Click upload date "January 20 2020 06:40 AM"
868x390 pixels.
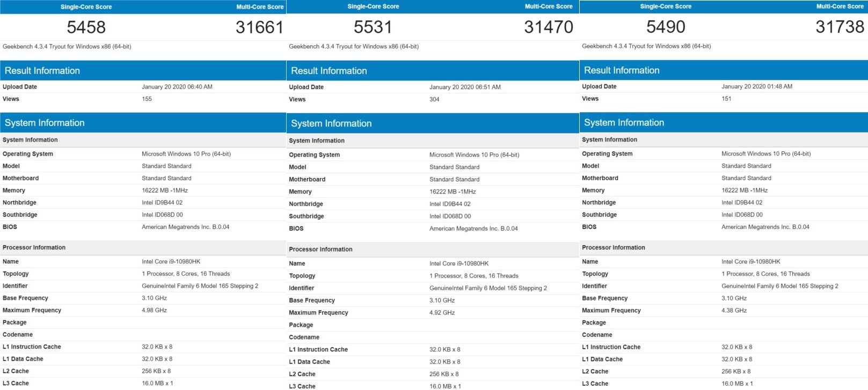pos(177,87)
